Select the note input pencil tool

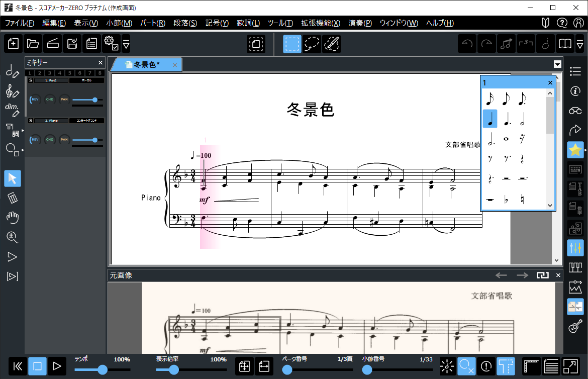pos(12,70)
